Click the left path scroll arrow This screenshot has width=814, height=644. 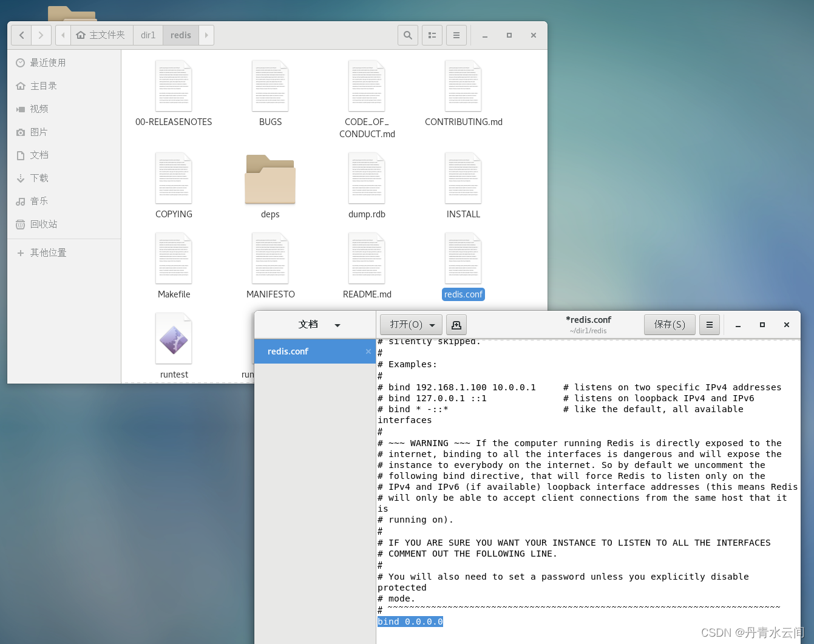(63, 35)
